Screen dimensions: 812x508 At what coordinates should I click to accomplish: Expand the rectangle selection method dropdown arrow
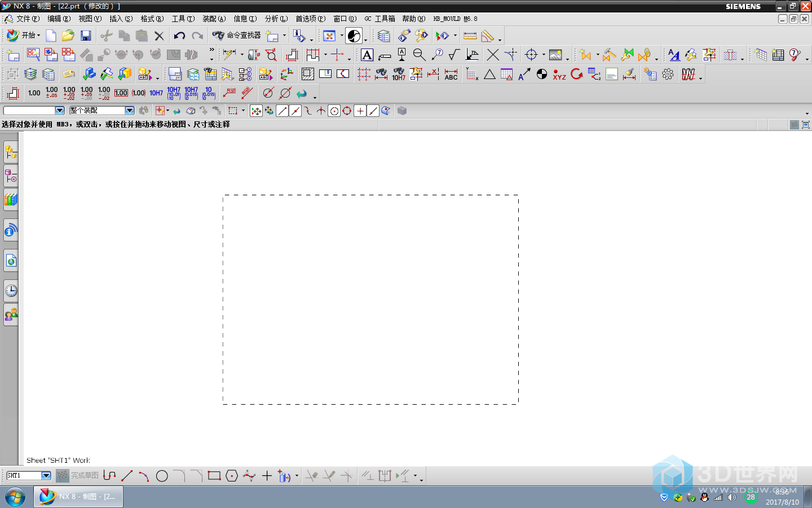click(244, 111)
